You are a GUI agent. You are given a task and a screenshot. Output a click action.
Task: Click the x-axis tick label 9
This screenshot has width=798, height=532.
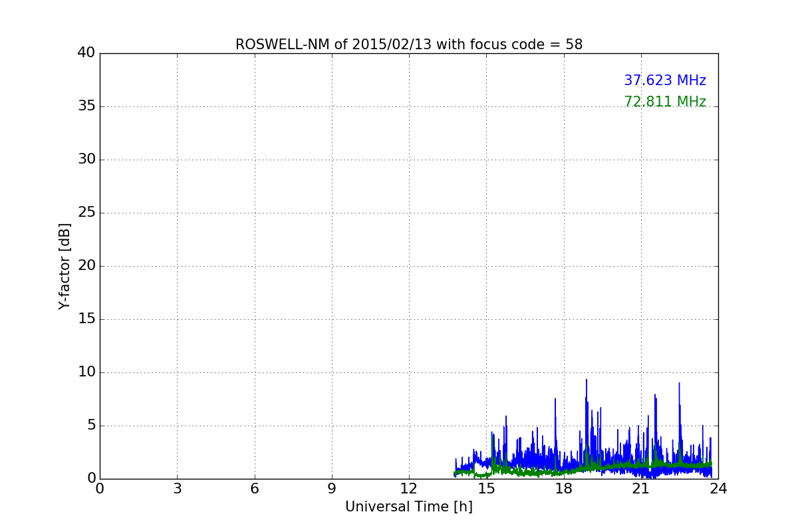(332, 489)
